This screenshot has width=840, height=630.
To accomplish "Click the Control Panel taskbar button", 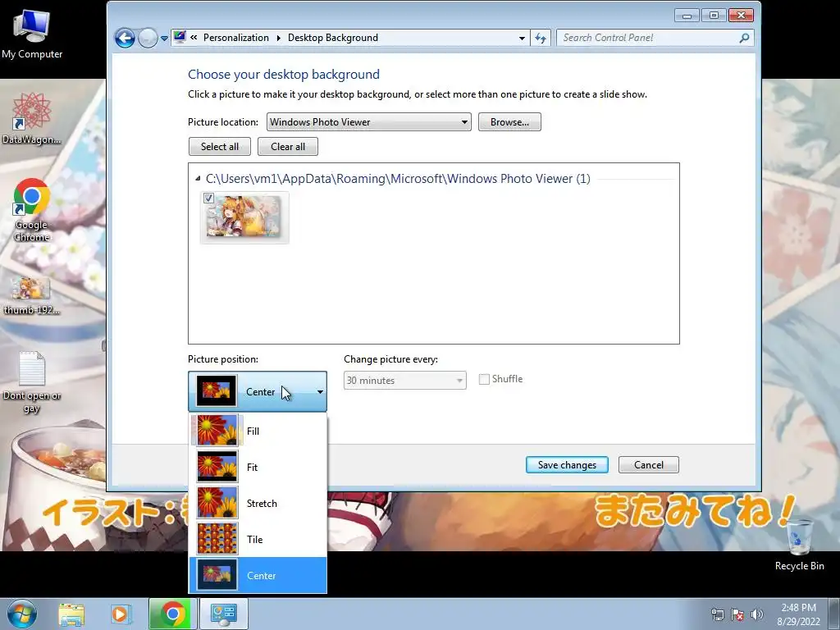I will point(223,614).
